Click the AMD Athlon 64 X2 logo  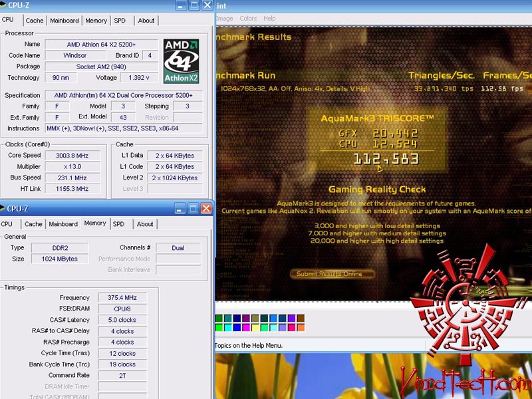pos(181,61)
